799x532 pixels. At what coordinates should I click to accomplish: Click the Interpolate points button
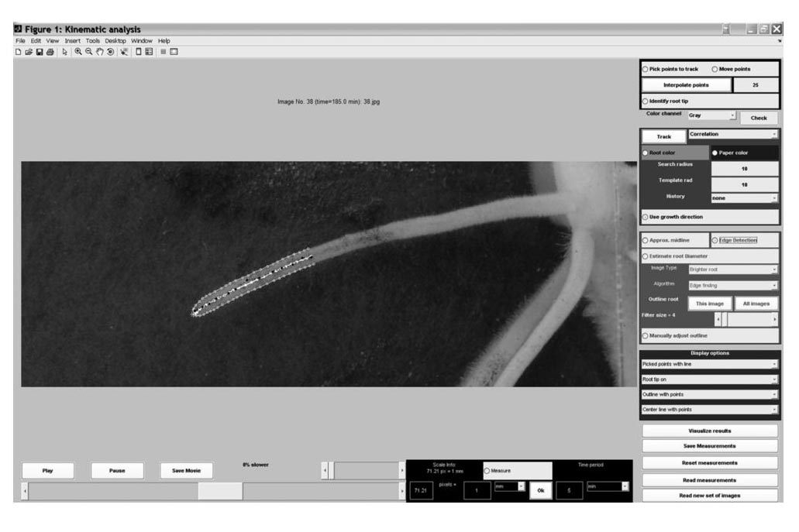(686, 85)
